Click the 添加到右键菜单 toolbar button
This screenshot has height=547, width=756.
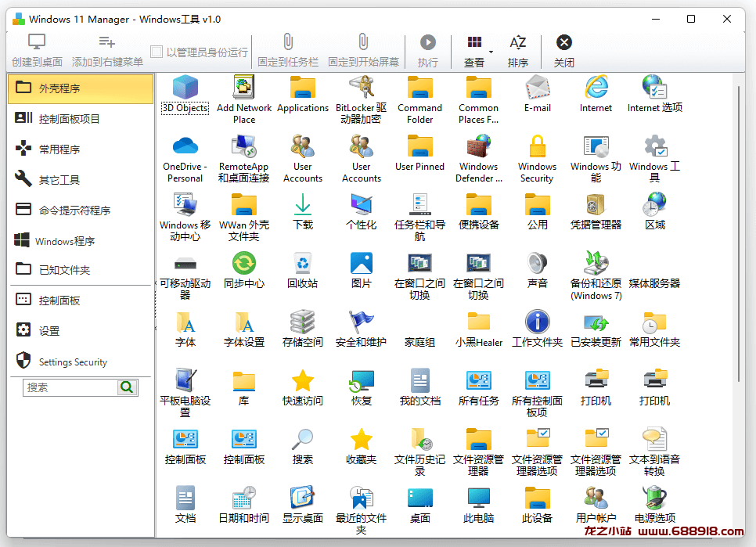[x=107, y=50]
